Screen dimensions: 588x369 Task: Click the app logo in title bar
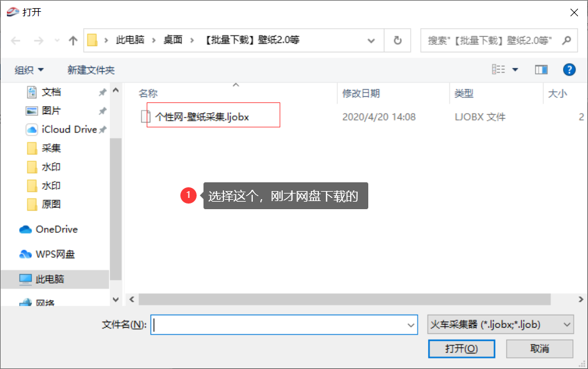click(12, 12)
